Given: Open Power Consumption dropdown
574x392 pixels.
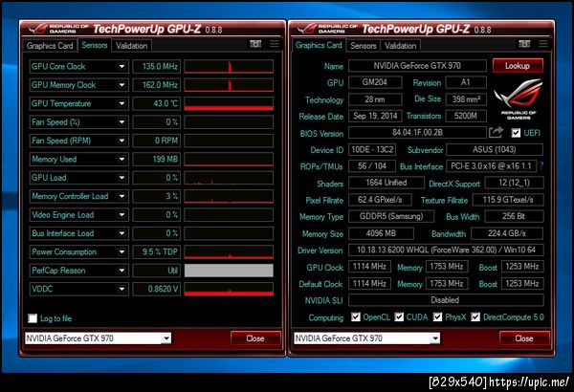Looking at the screenshot, I should (121, 251).
